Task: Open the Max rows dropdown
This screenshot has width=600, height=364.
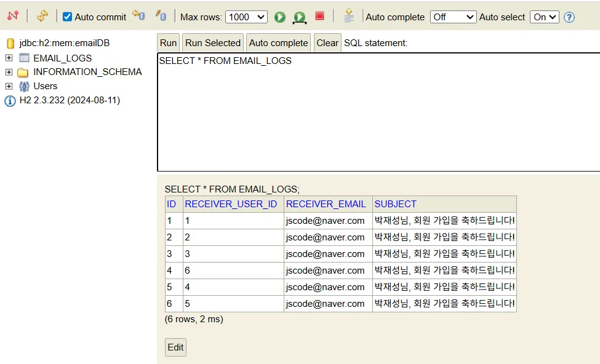Action: tap(246, 17)
